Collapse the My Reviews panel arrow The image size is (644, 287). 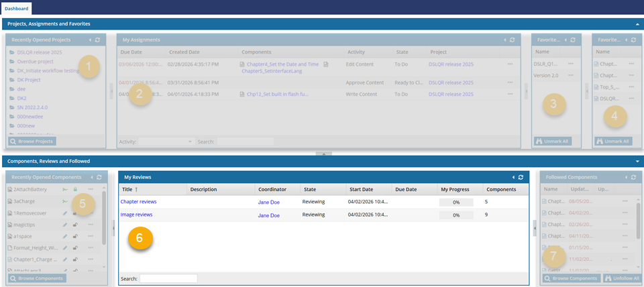click(x=513, y=177)
